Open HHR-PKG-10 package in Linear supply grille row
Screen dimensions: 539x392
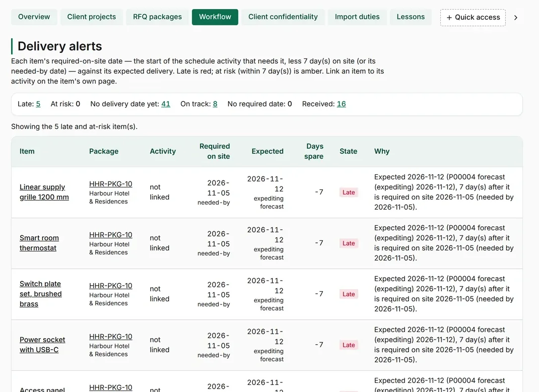pyautogui.click(x=111, y=184)
